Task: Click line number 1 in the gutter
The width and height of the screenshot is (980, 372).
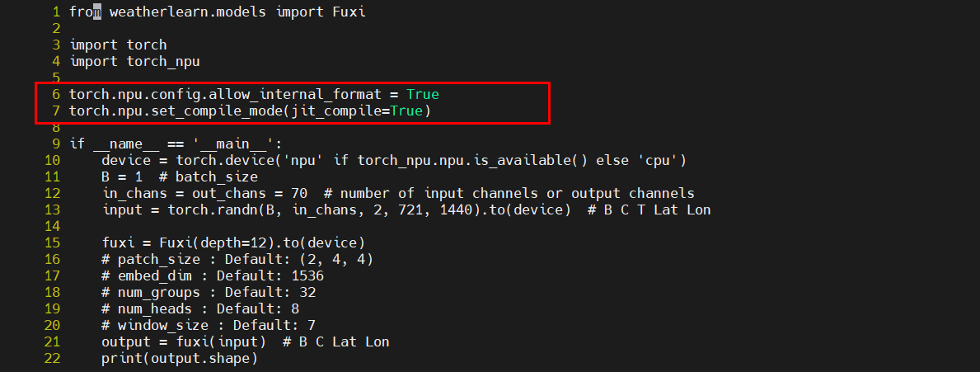Action: click(56, 12)
